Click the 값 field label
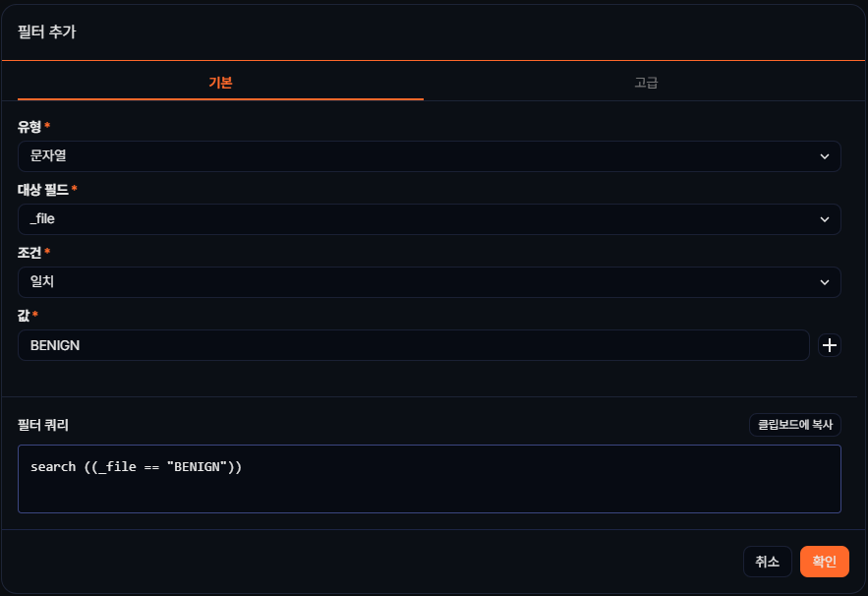 (x=24, y=315)
